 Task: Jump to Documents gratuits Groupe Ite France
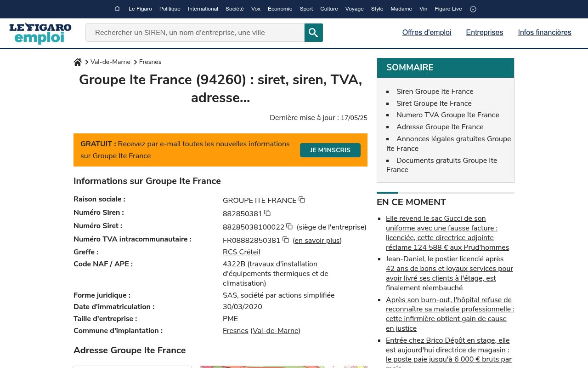pos(442,165)
